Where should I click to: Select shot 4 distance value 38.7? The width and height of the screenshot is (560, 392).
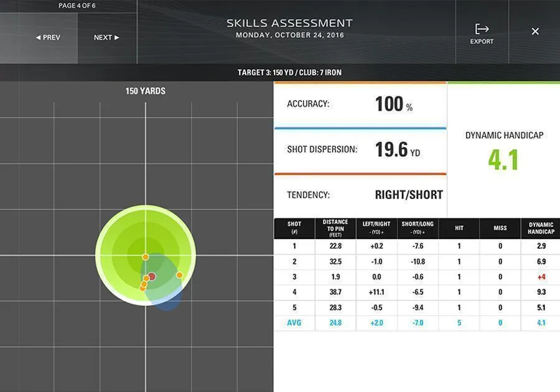335,292
